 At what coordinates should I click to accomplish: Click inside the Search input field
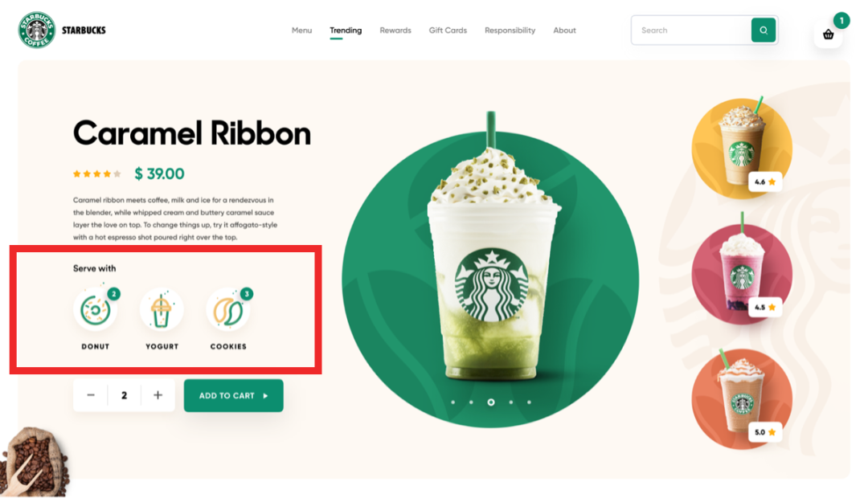[691, 31]
